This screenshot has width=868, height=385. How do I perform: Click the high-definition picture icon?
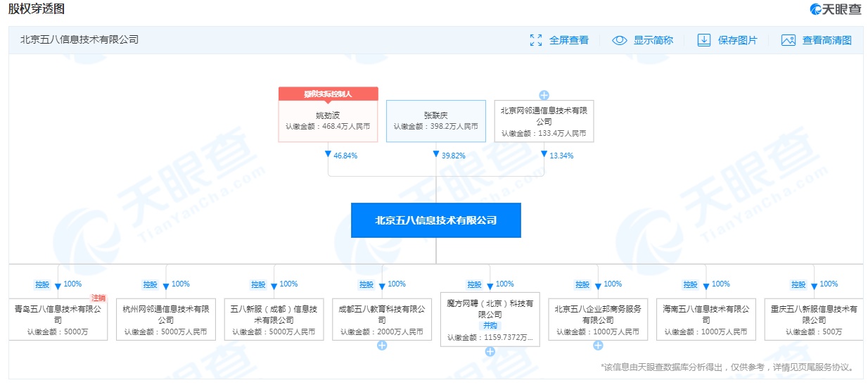[x=788, y=40]
